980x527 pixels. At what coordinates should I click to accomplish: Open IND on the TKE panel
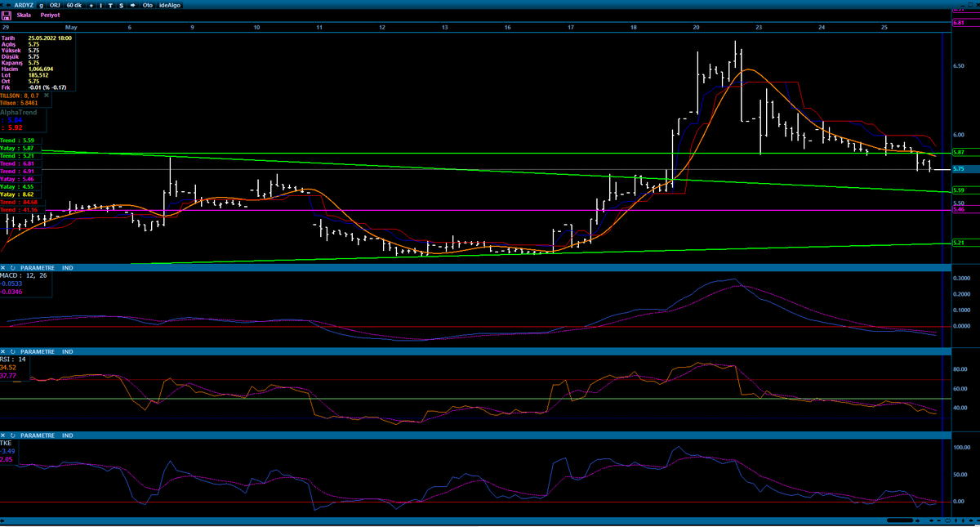[x=68, y=435]
